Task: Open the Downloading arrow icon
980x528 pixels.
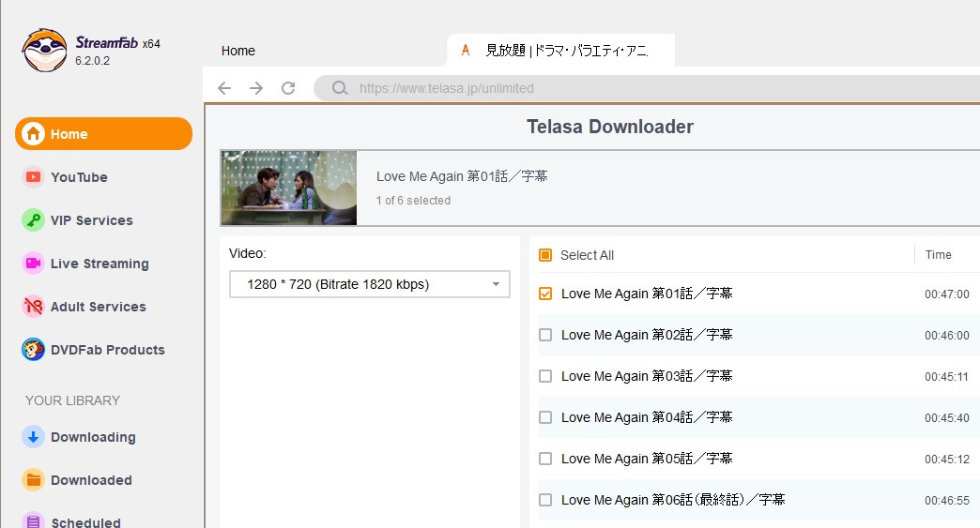Action: tap(33, 437)
